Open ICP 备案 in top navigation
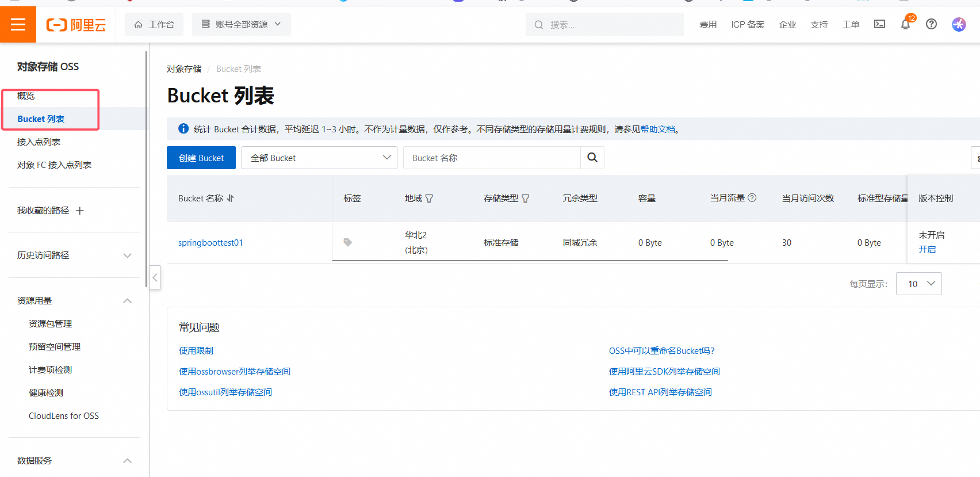This screenshot has width=980, height=477. (x=748, y=24)
